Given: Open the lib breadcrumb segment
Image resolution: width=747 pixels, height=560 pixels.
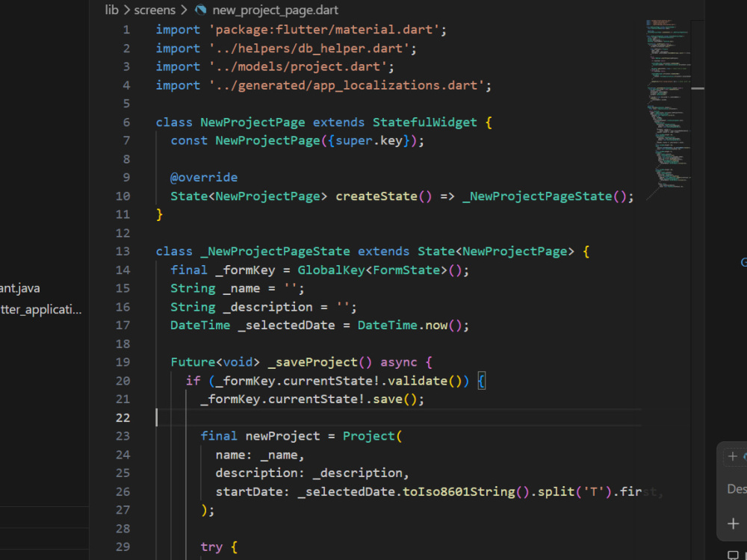Looking at the screenshot, I should point(111,10).
